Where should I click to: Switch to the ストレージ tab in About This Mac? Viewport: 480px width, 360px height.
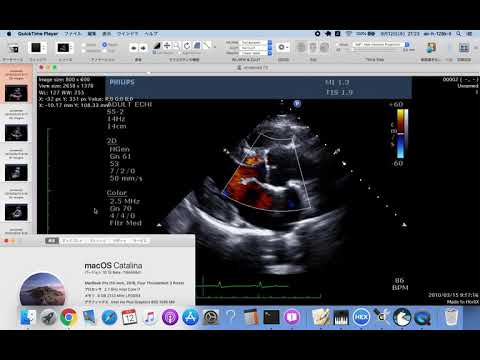[x=98, y=240]
